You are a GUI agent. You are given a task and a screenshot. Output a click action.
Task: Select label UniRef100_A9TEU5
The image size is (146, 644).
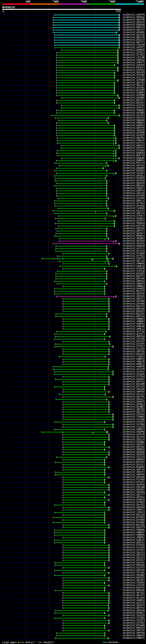[133, 241]
